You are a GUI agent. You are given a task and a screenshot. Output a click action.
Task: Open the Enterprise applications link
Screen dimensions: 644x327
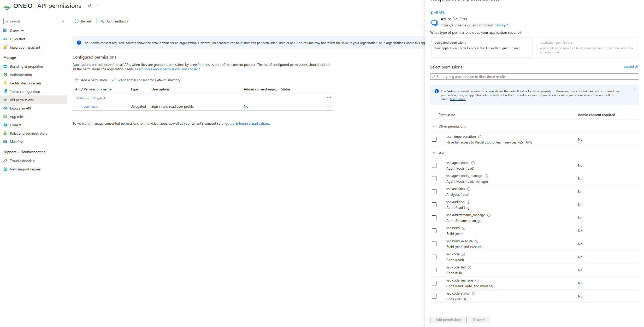pos(252,123)
